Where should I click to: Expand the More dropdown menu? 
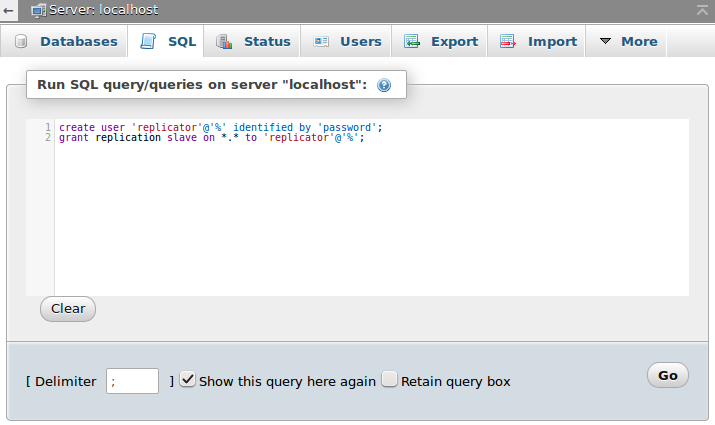(x=627, y=42)
